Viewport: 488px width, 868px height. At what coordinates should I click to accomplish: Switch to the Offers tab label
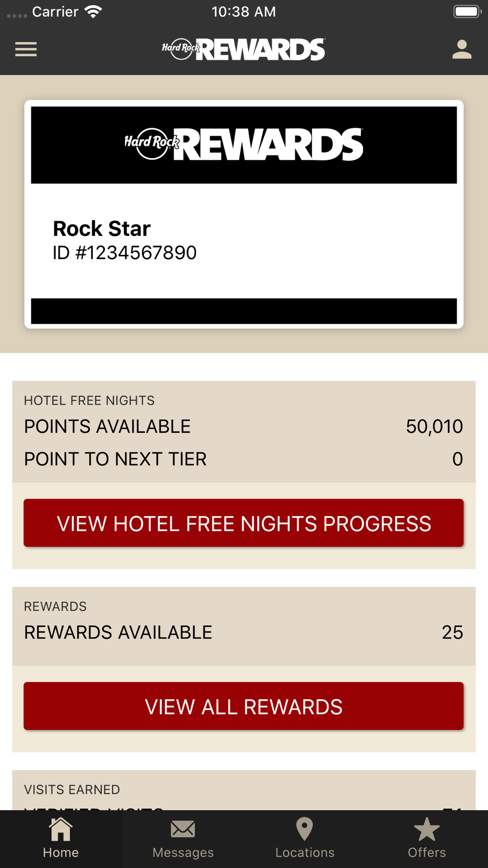[x=427, y=852]
